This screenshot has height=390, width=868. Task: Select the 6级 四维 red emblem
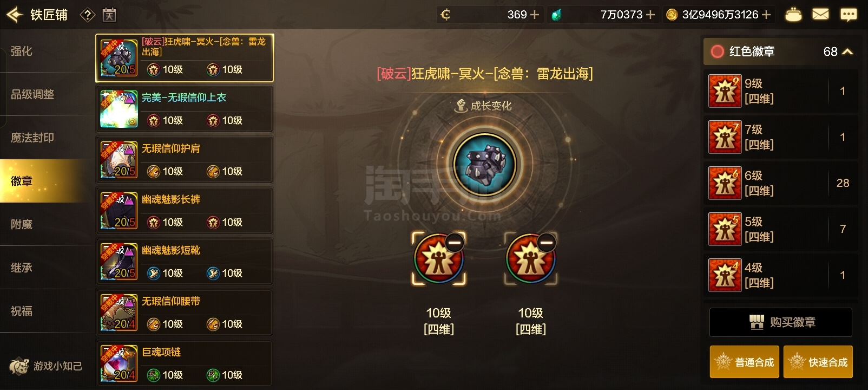tap(781, 183)
